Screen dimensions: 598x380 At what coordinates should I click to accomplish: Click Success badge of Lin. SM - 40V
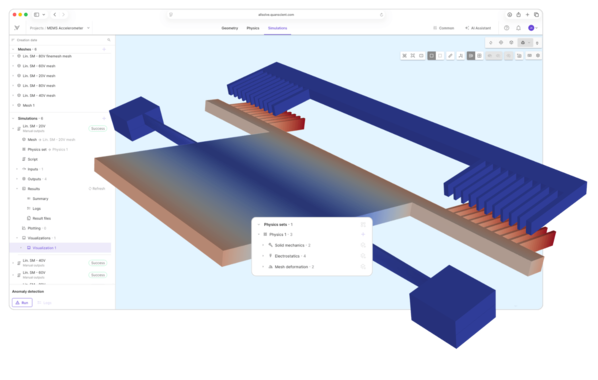coord(98,263)
